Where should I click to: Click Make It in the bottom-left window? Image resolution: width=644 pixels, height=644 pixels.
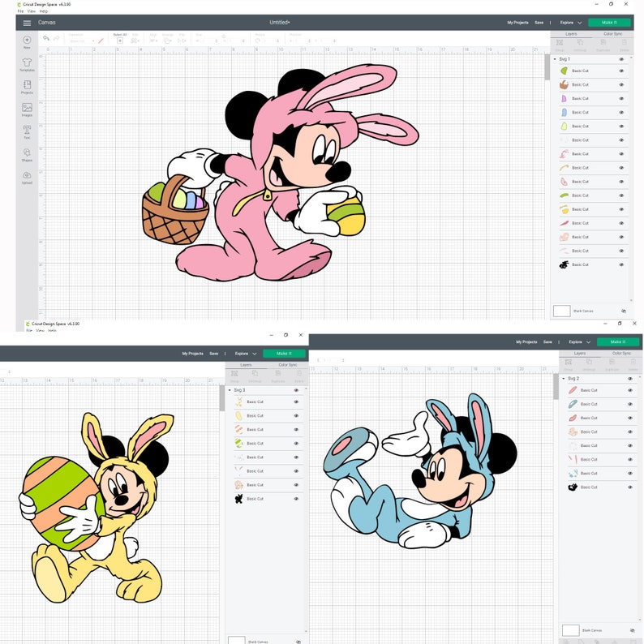click(284, 354)
